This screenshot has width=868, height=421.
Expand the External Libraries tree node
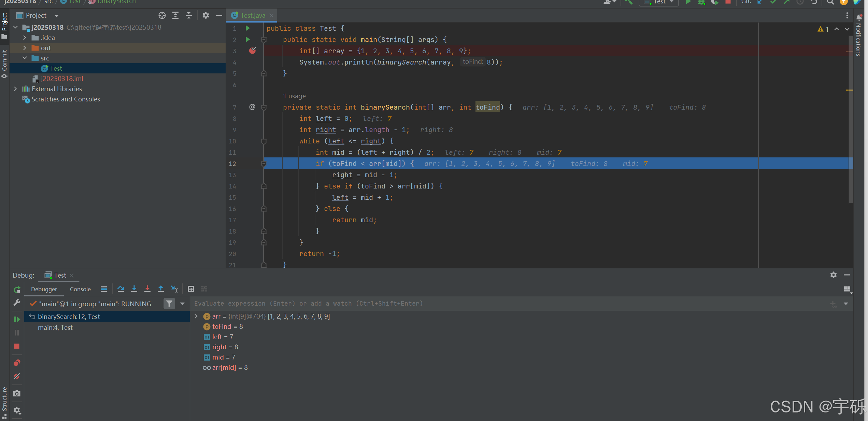pos(15,89)
